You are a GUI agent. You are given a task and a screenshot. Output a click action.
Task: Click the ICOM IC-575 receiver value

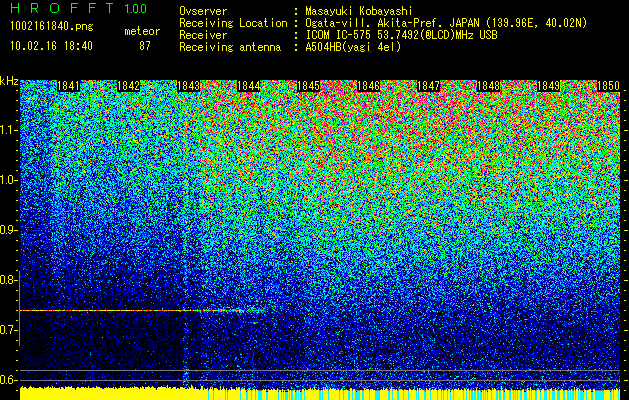(401, 35)
